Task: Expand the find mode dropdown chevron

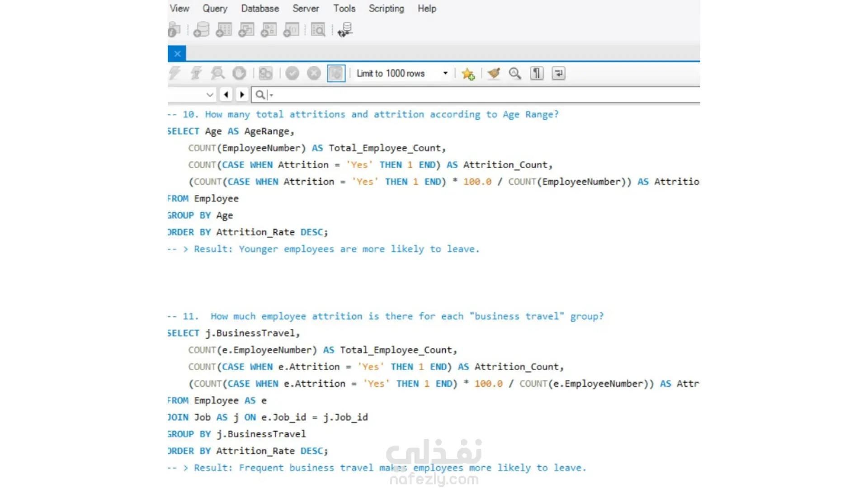Action: pos(210,95)
